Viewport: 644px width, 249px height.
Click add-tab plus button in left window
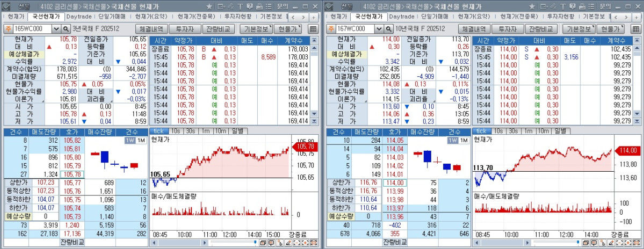pyautogui.click(x=313, y=17)
